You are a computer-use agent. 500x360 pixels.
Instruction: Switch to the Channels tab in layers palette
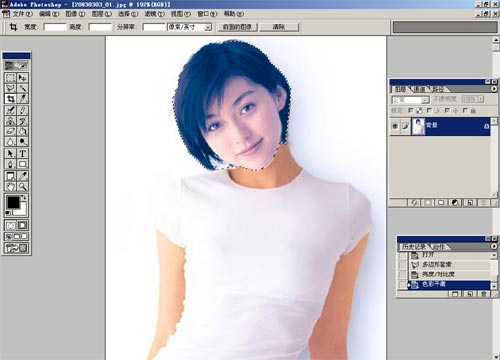pos(420,89)
